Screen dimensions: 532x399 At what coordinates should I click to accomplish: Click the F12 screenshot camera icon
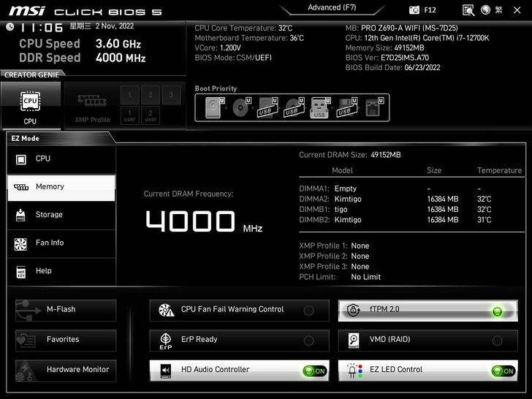point(414,10)
